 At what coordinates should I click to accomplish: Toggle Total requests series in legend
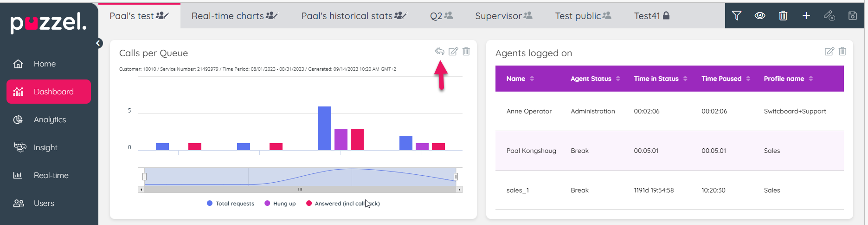point(231,204)
